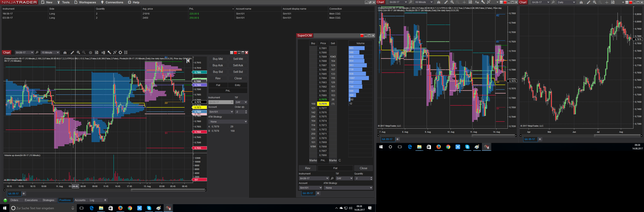Click the Buy Mkt button
This screenshot has height=212, width=644.
point(218,59)
